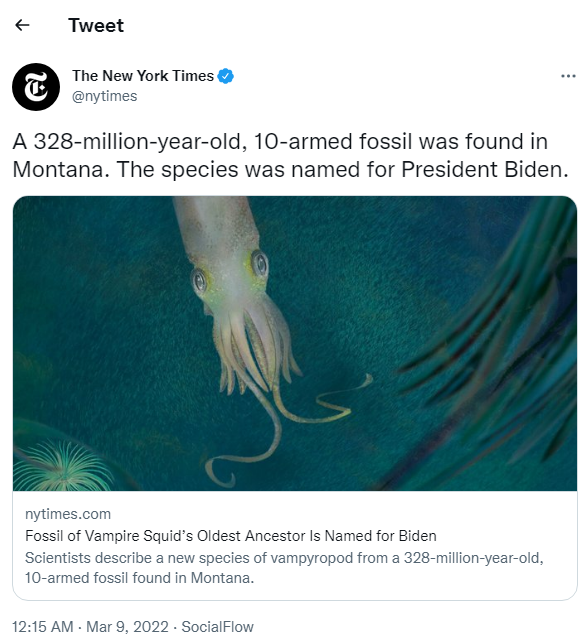The width and height of the screenshot is (584, 637).
Task: Open the SocialFlow source label
Action: pos(217,626)
